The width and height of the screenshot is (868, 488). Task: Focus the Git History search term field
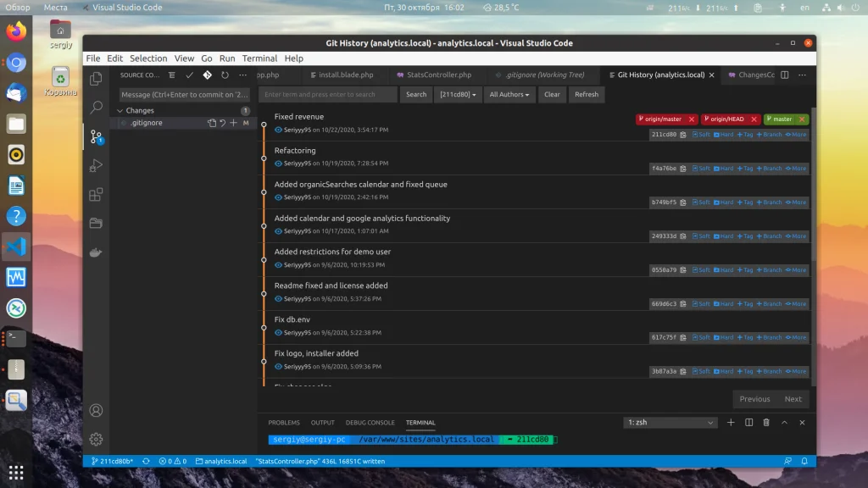point(328,95)
